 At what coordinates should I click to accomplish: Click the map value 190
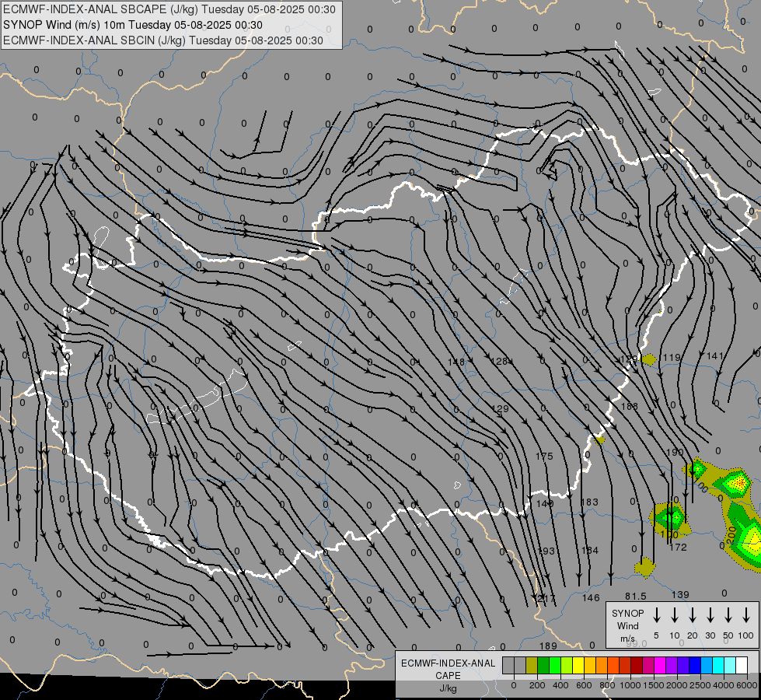click(675, 452)
